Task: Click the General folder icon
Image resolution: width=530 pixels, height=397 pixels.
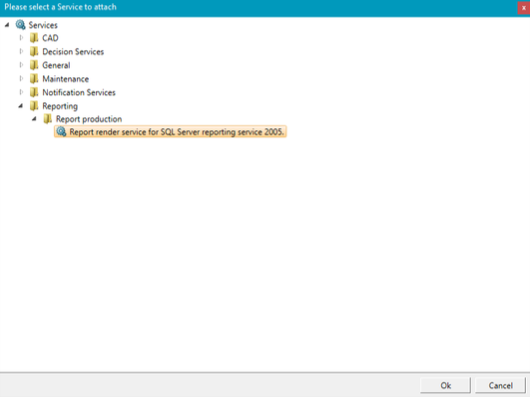Action: click(x=34, y=65)
